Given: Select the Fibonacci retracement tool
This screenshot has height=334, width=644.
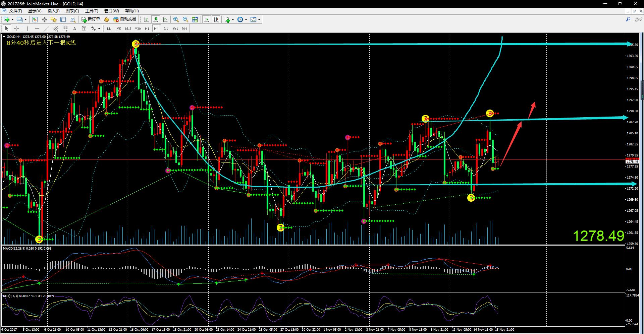Looking at the screenshot, I should 65,29.
